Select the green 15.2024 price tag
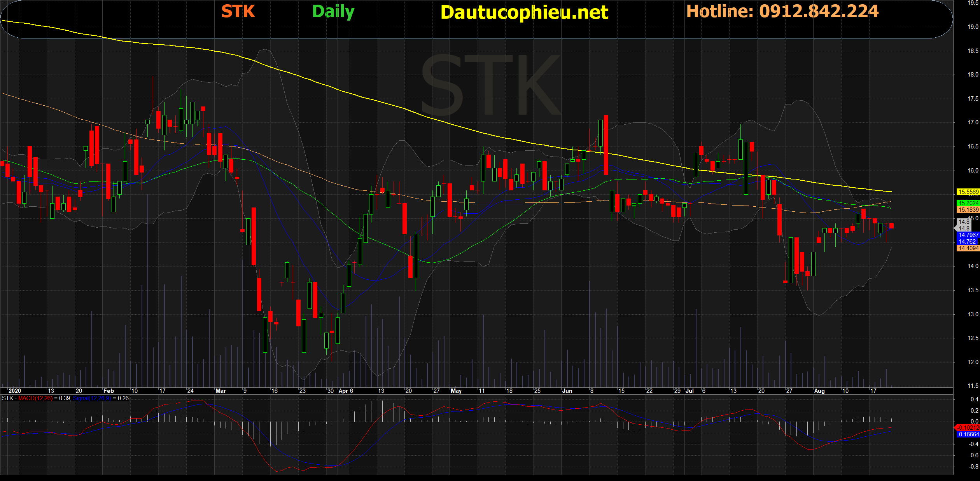 (x=968, y=203)
